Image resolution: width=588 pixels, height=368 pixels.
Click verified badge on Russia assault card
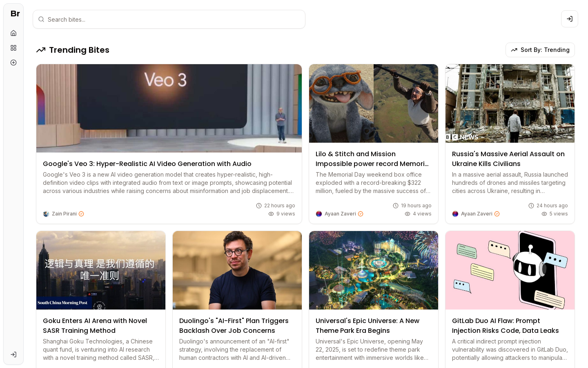click(x=497, y=214)
